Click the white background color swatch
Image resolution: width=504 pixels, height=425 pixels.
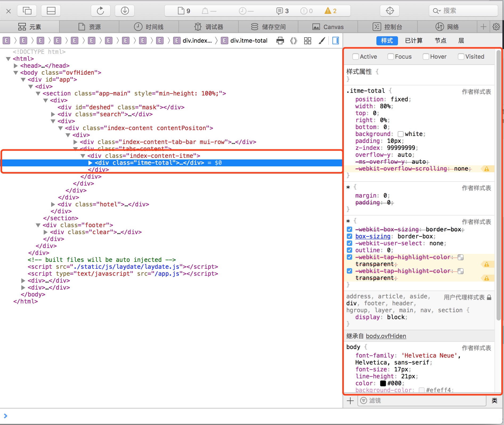pos(400,134)
